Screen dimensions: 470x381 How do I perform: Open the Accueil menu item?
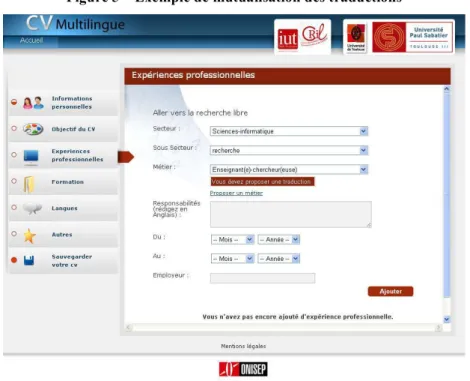click(31, 40)
